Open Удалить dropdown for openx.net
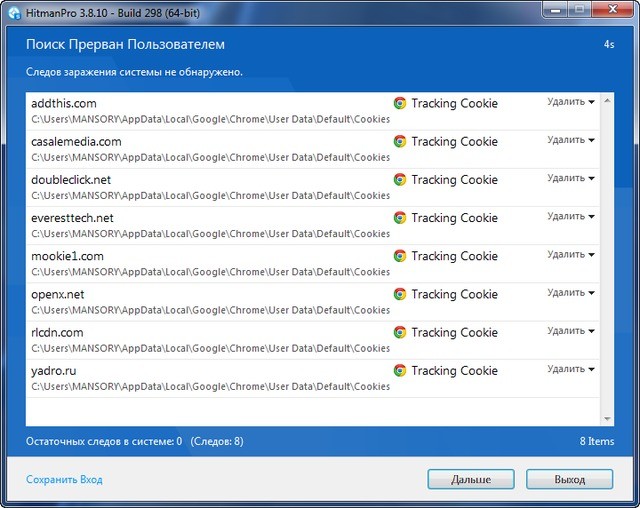This screenshot has width=640, height=508. [571, 293]
